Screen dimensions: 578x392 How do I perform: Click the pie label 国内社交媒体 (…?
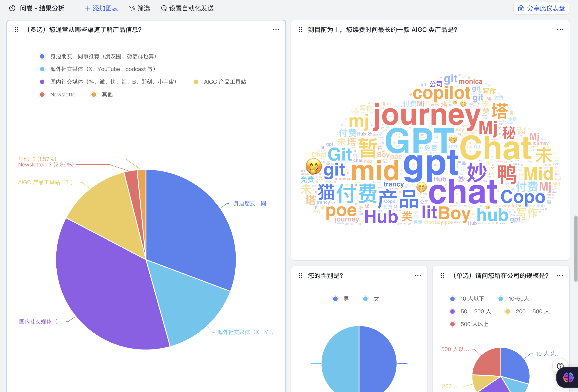[41, 322]
